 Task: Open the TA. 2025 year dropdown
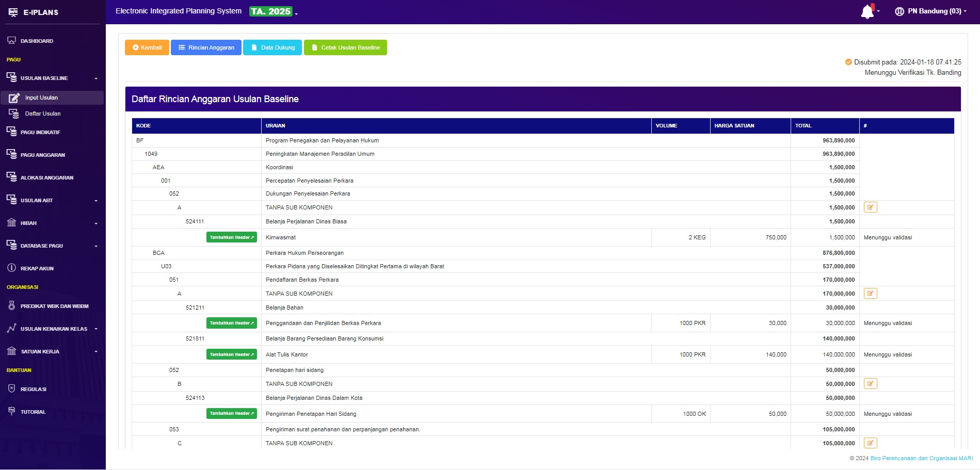273,11
